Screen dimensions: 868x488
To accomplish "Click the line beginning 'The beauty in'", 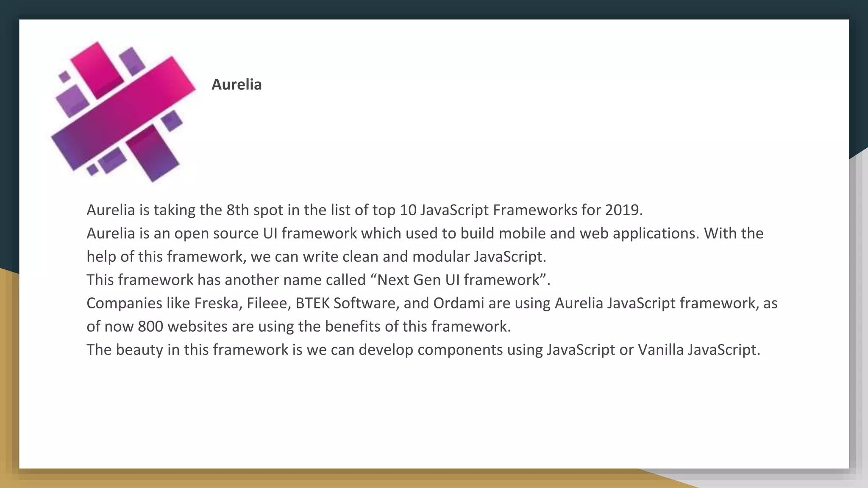I will point(423,350).
